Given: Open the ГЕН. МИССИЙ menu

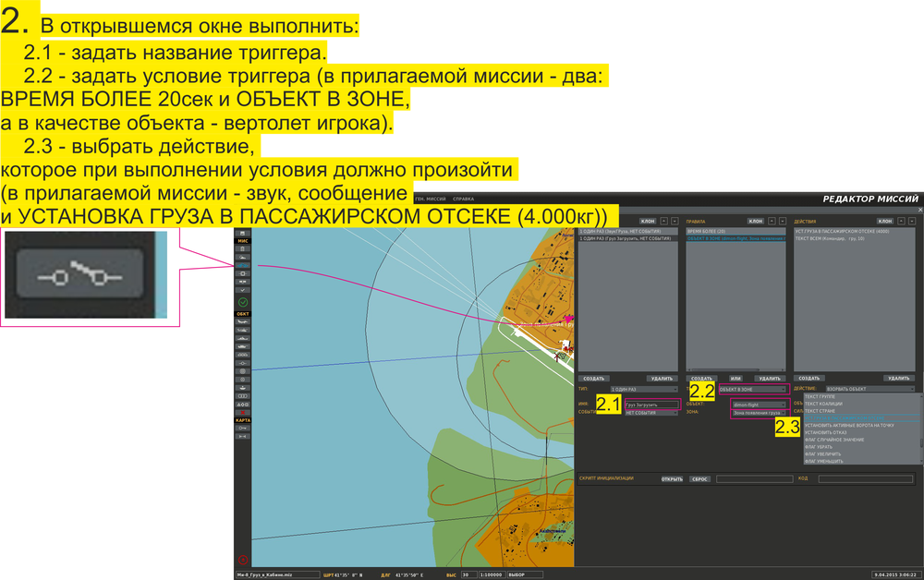Looking at the screenshot, I should (431, 199).
